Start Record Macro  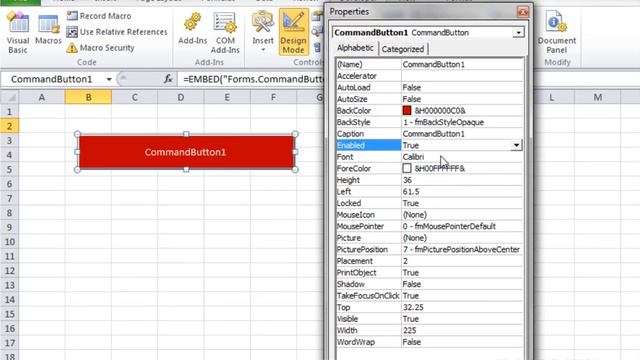coord(99,16)
